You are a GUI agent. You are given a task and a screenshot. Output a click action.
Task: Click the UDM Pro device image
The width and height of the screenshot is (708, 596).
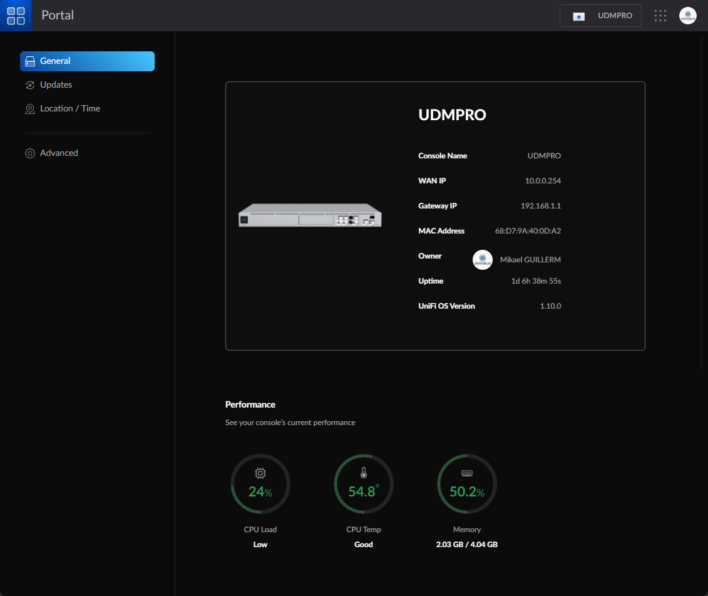pyautogui.click(x=310, y=216)
